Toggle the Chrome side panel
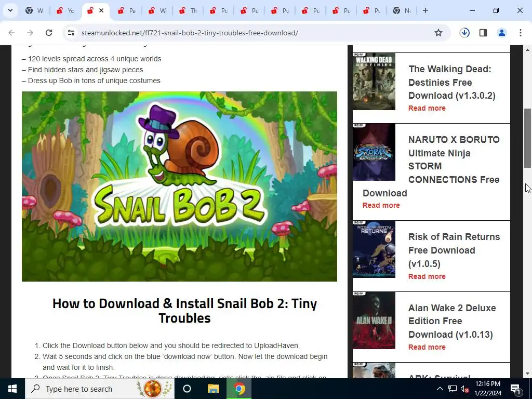The width and height of the screenshot is (532, 399). [x=483, y=33]
